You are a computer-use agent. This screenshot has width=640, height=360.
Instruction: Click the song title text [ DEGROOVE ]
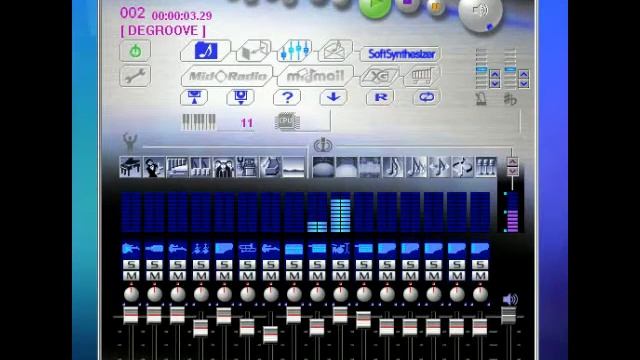click(163, 31)
